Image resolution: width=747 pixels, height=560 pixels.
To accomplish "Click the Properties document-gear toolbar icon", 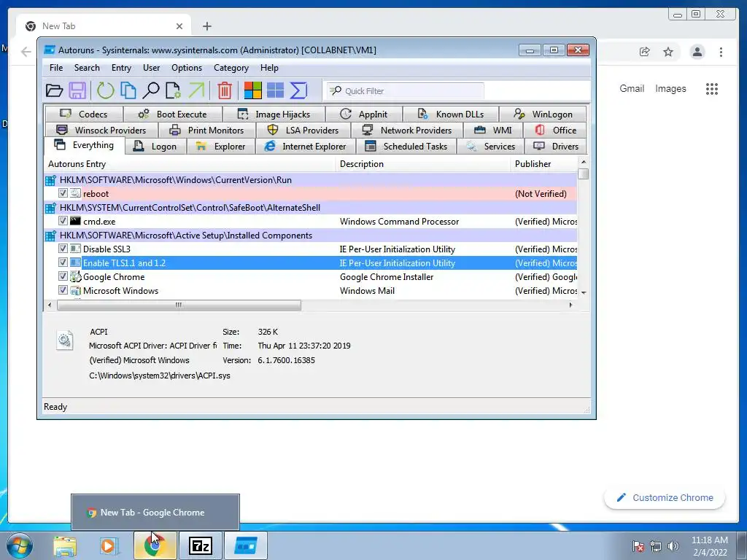I will 174,90.
